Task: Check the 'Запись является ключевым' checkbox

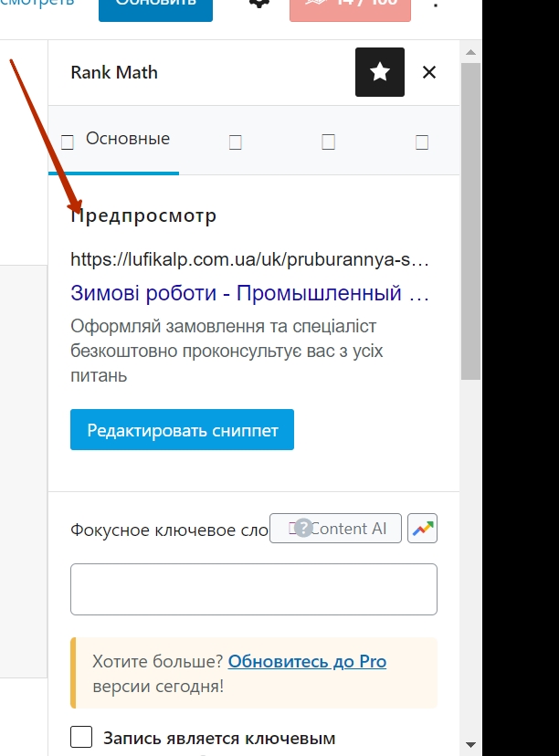Action: point(81,738)
